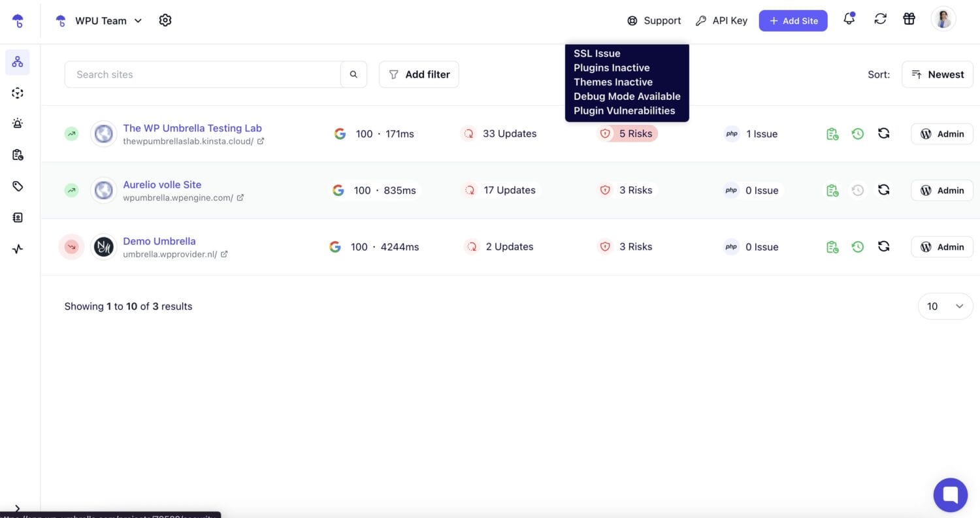Open The WP Umbrella Testing Lab link
Viewport: 980px width, 518px height.
[x=192, y=128]
